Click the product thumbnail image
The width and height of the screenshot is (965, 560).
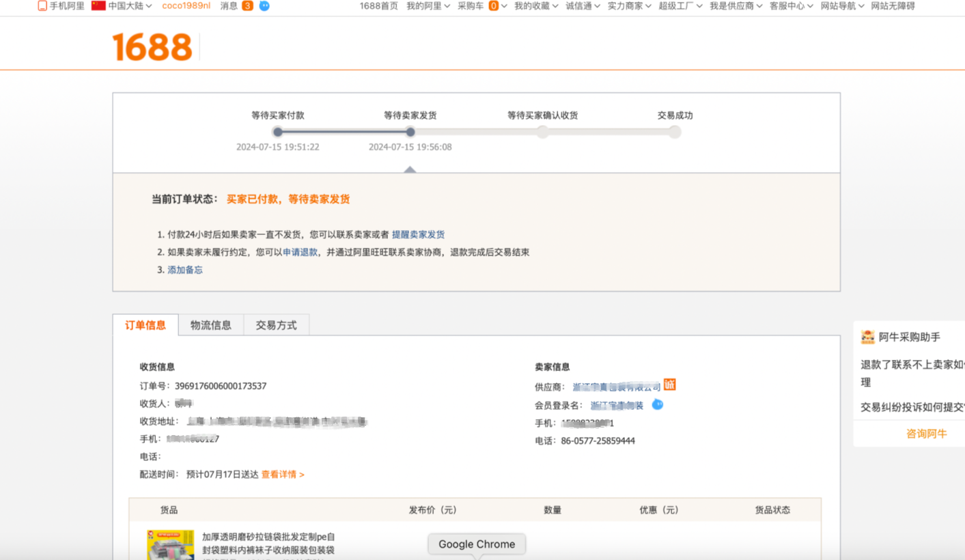pyautogui.click(x=170, y=545)
